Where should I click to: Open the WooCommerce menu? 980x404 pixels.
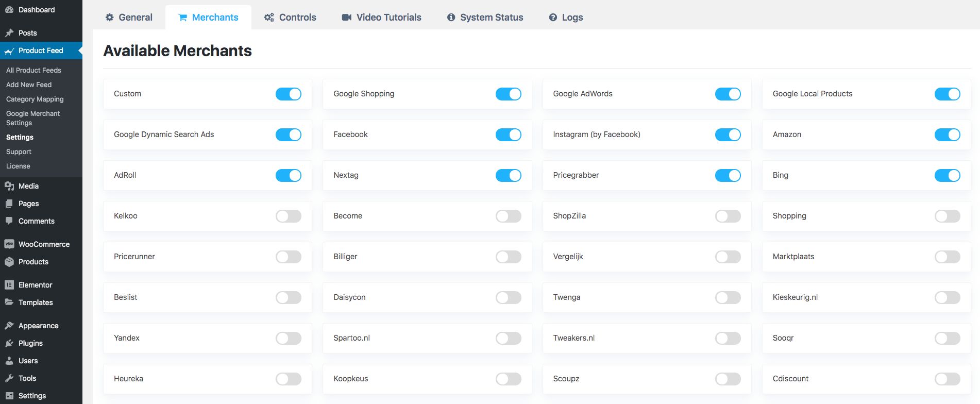41,244
